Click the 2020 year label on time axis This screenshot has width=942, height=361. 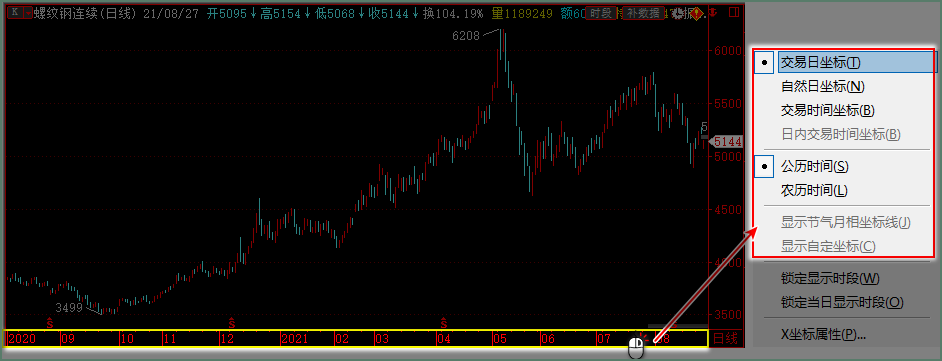pos(21,339)
